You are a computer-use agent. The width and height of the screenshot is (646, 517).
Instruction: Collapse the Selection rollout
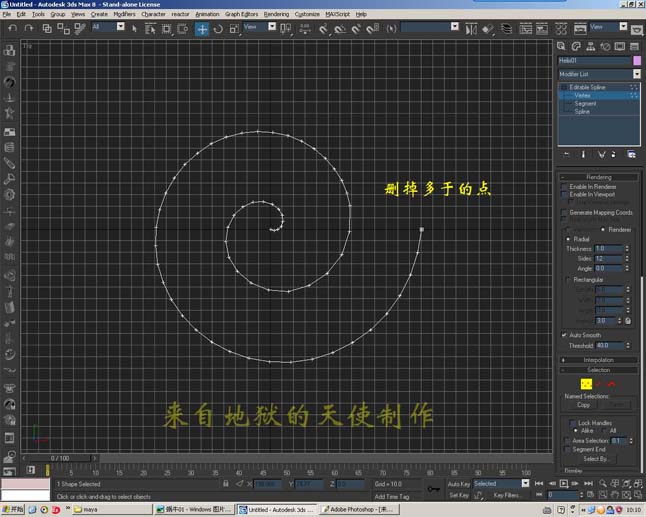coord(599,370)
